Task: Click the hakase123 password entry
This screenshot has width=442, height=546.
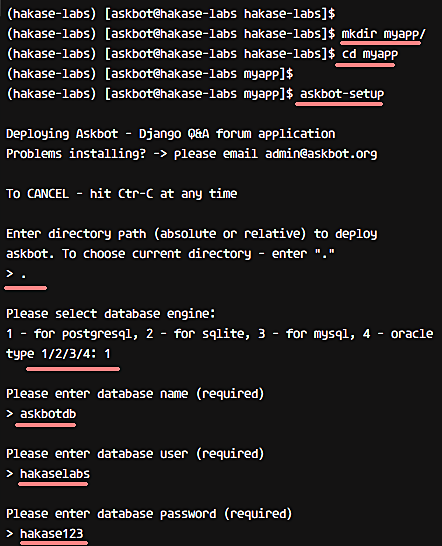Action: (52, 534)
